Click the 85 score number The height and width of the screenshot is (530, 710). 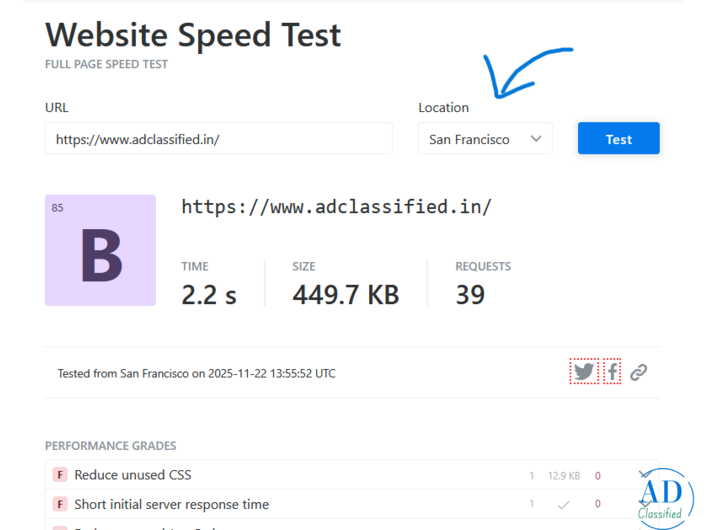coord(58,208)
